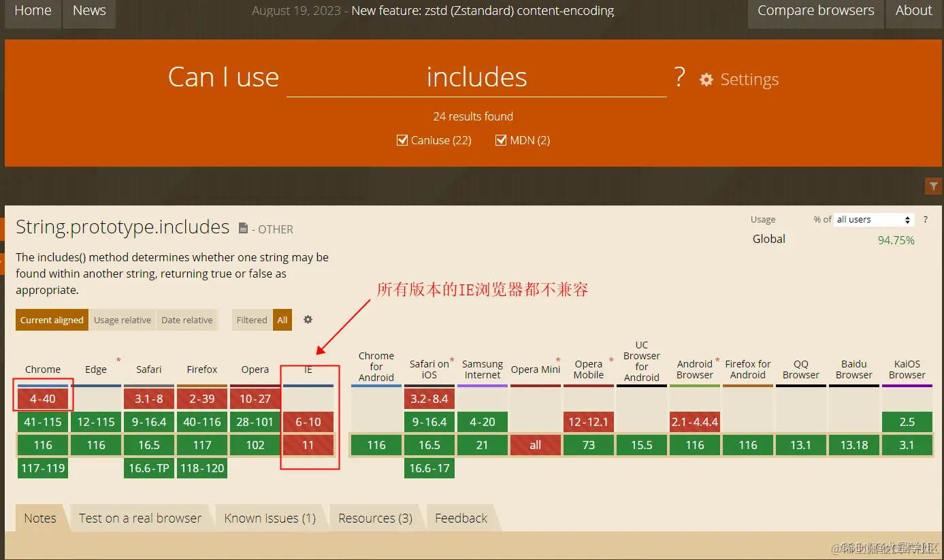
Task: Click Safari on iOS 16.6-17 cell
Action: (x=429, y=468)
